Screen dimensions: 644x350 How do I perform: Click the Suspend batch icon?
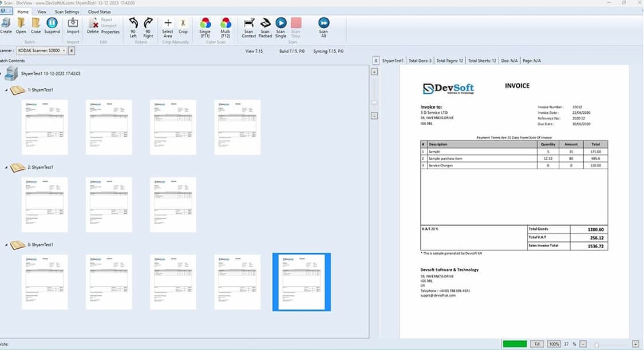coord(52,26)
